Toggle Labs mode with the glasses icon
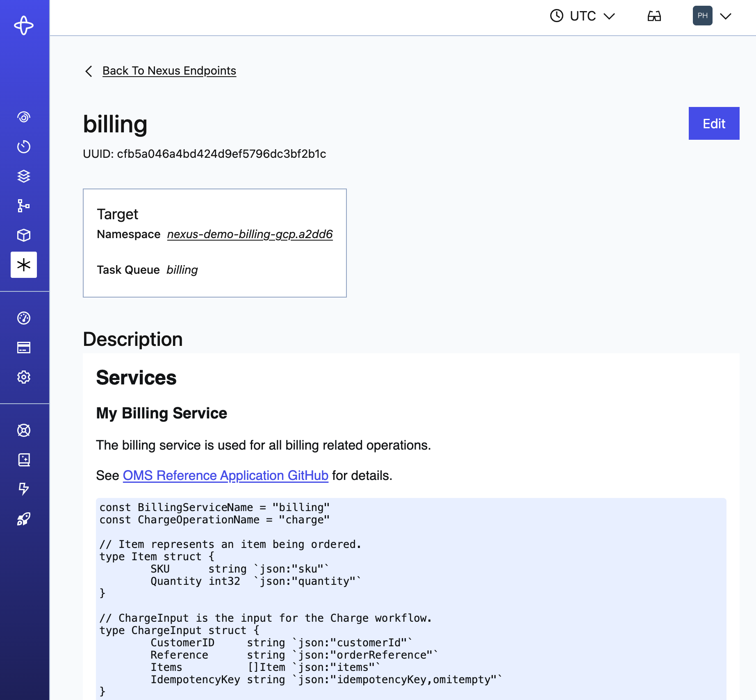Viewport: 756px width, 700px height. pos(655,16)
